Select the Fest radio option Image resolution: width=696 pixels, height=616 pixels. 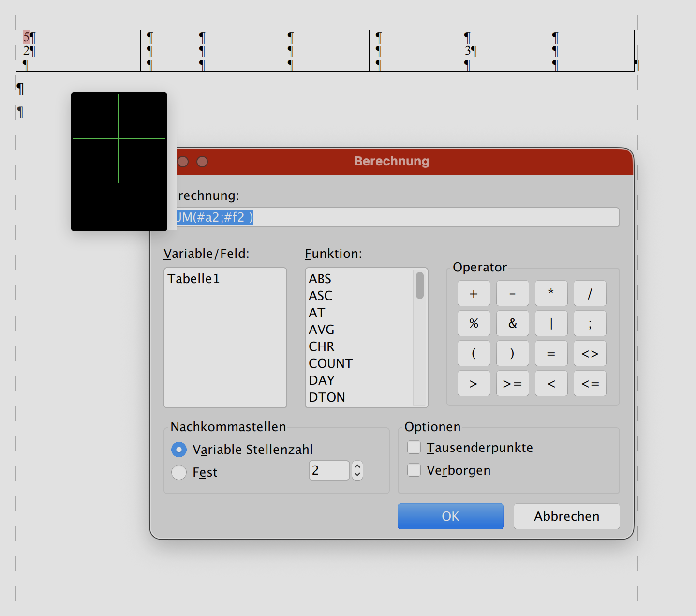pyautogui.click(x=179, y=472)
